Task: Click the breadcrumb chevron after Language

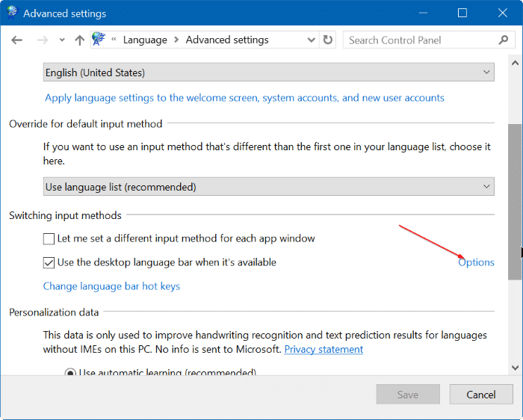Action: pos(177,40)
